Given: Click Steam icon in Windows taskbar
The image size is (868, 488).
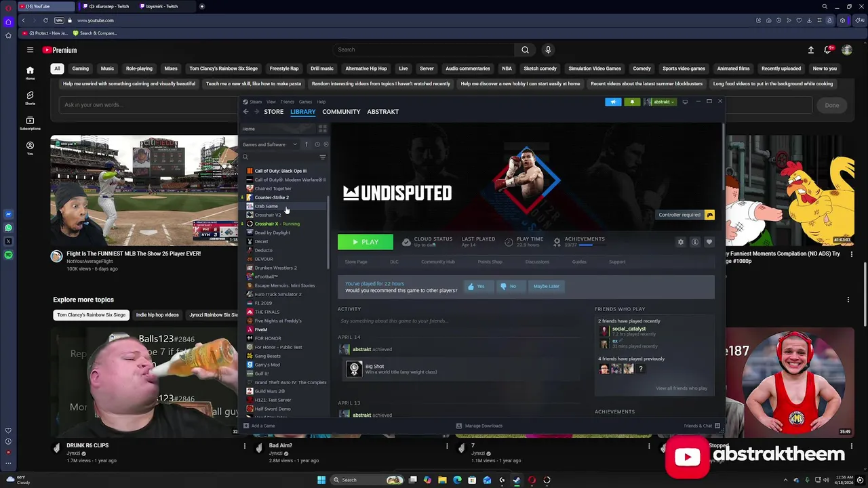Looking at the screenshot, I should (517, 480).
